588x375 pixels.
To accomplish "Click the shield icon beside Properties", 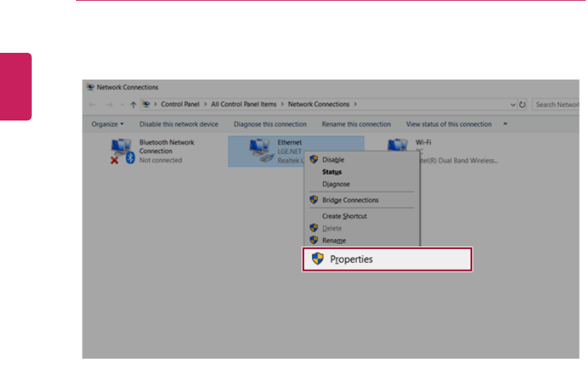I will click(x=318, y=258).
